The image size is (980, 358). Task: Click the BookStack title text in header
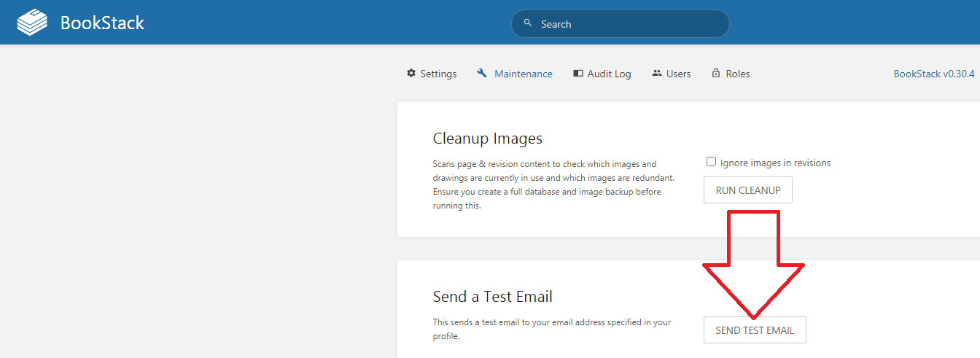pos(102,23)
